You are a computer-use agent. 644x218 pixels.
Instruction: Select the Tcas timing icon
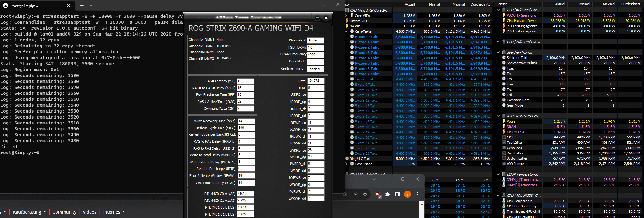504,68
